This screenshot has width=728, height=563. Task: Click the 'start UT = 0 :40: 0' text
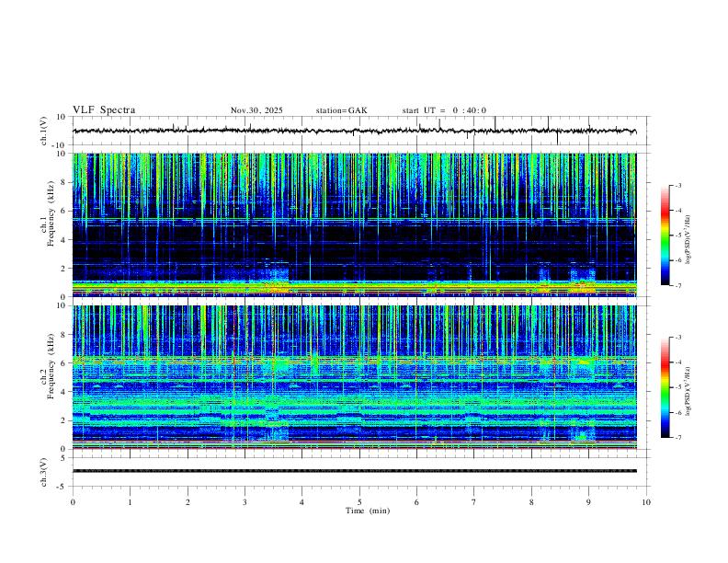click(444, 110)
